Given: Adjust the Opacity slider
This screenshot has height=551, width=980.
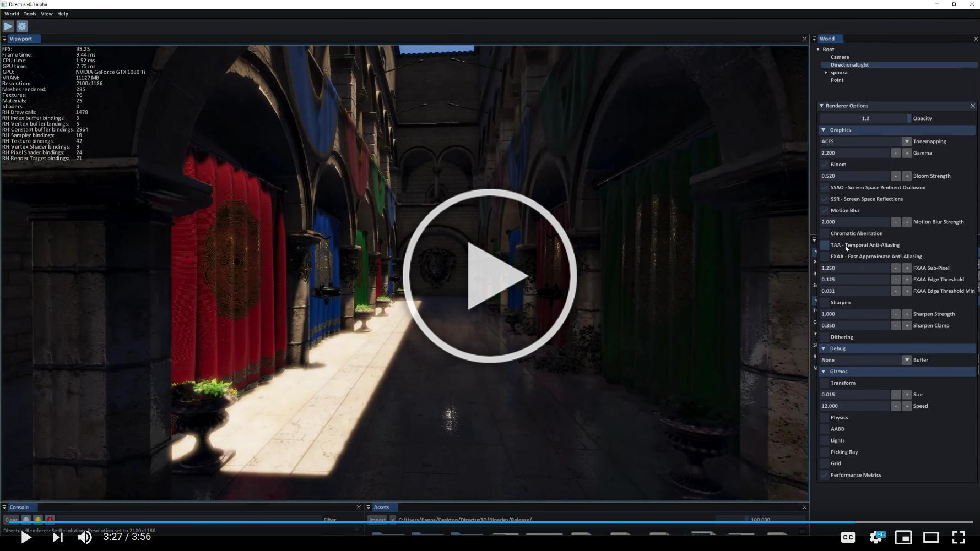Looking at the screenshot, I should coord(865,118).
